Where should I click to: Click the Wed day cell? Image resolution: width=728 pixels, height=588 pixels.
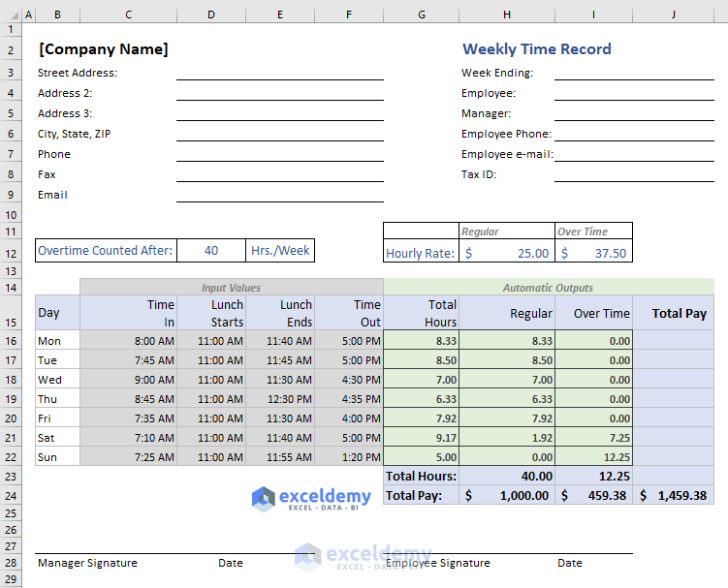coord(57,380)
